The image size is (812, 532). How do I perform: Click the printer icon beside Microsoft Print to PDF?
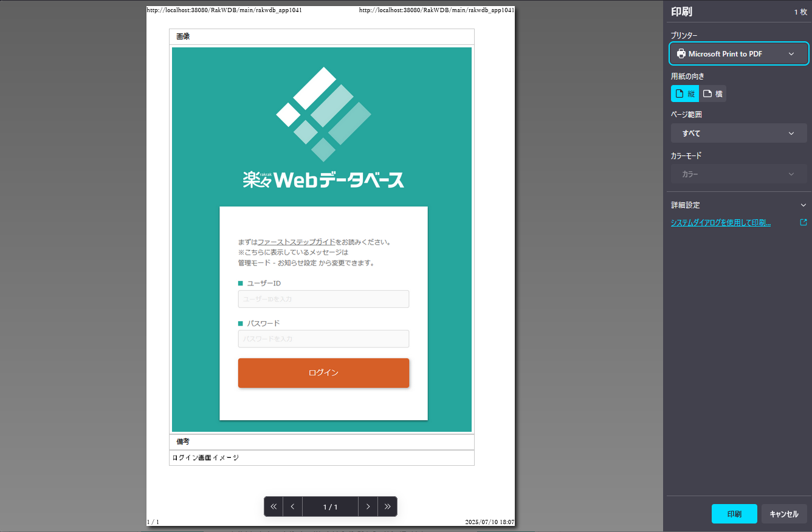coord(681,53)
